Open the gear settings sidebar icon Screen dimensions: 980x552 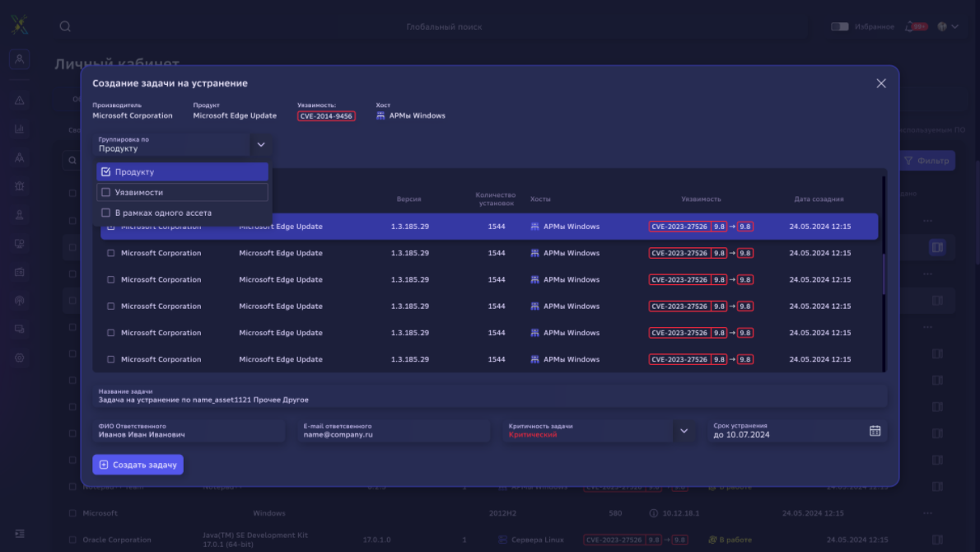coord(20,358)
